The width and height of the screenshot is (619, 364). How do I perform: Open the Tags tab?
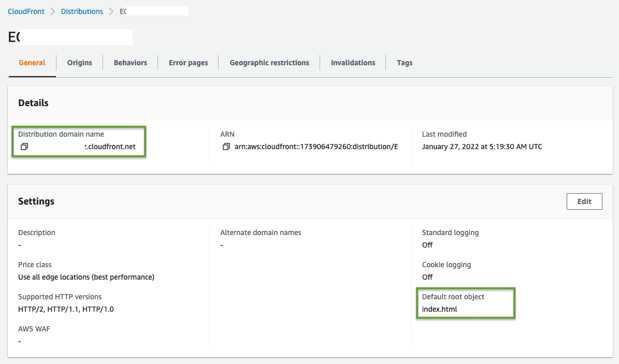[x=405, y=62]
